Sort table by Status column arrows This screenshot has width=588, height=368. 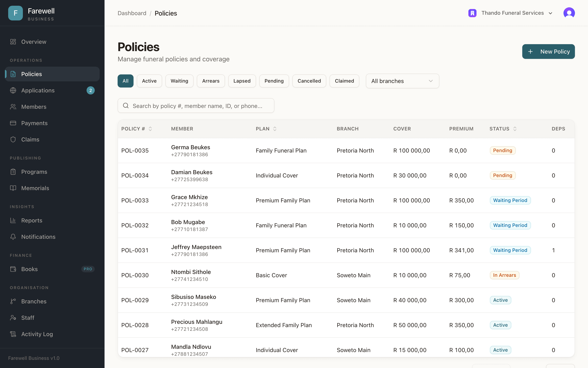[x=515, y=129]
